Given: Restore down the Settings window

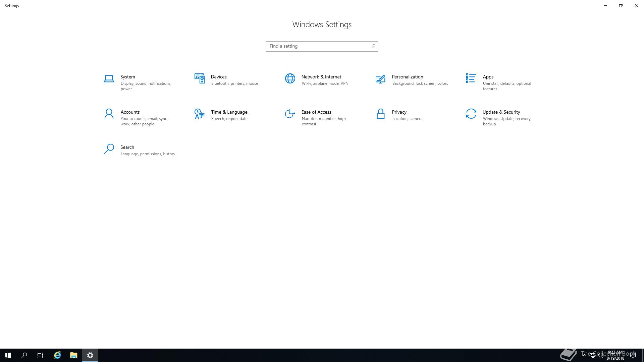Looking at the screenshot, I should click(621, 5).
